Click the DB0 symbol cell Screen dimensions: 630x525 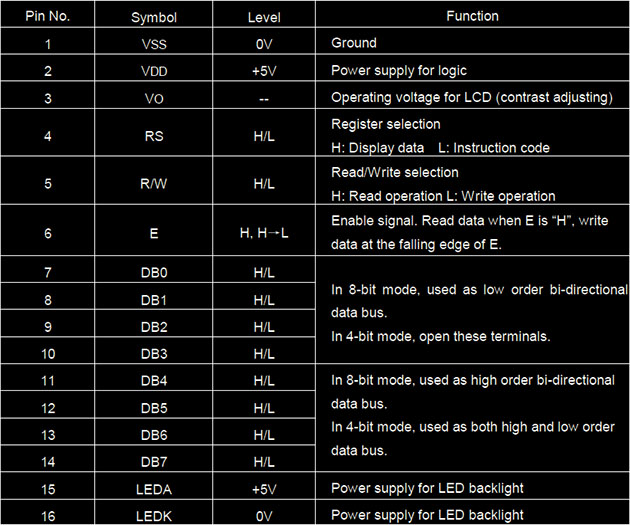[x=152, y=272]
